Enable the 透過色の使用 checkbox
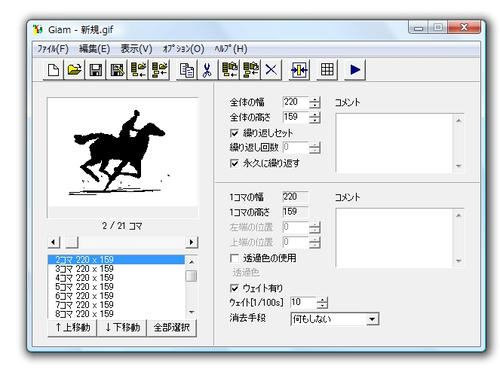Screen dimensions: 500x372 pos(234,258)
